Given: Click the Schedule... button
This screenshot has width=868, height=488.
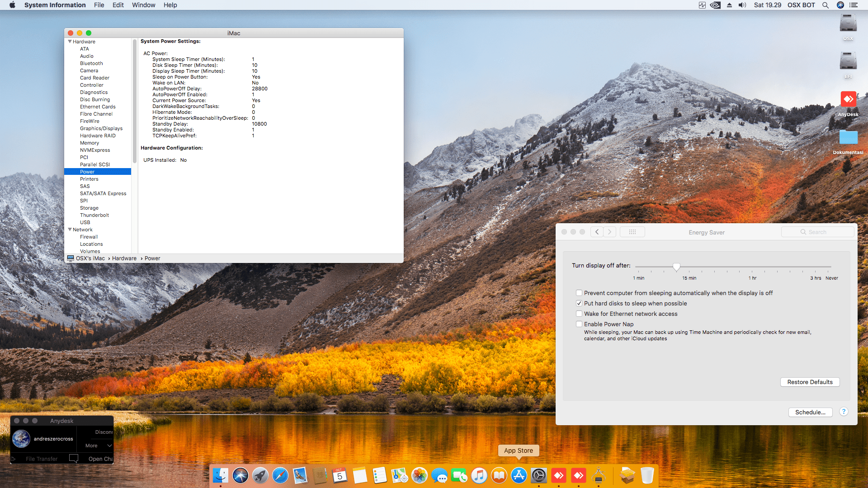Looking at the screenshot, I should point(810,412).
